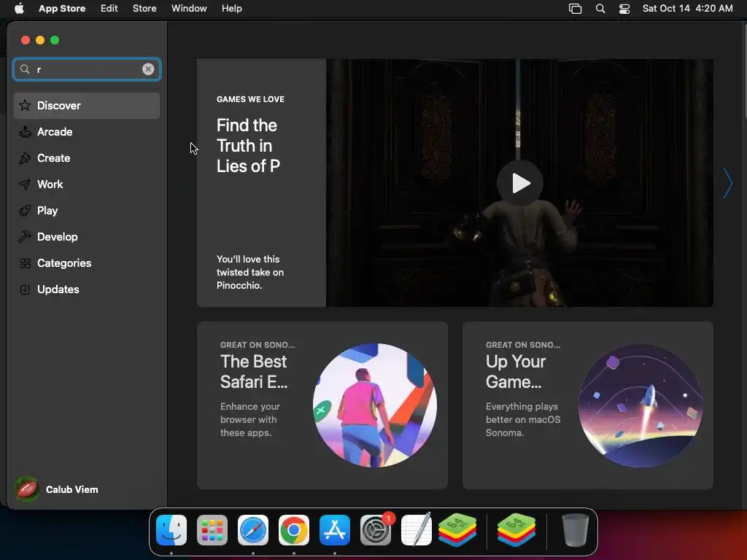Viewport: 747px width, 560px height.
Task: Select the Updates sidebar label
Action: coord(58,289)
